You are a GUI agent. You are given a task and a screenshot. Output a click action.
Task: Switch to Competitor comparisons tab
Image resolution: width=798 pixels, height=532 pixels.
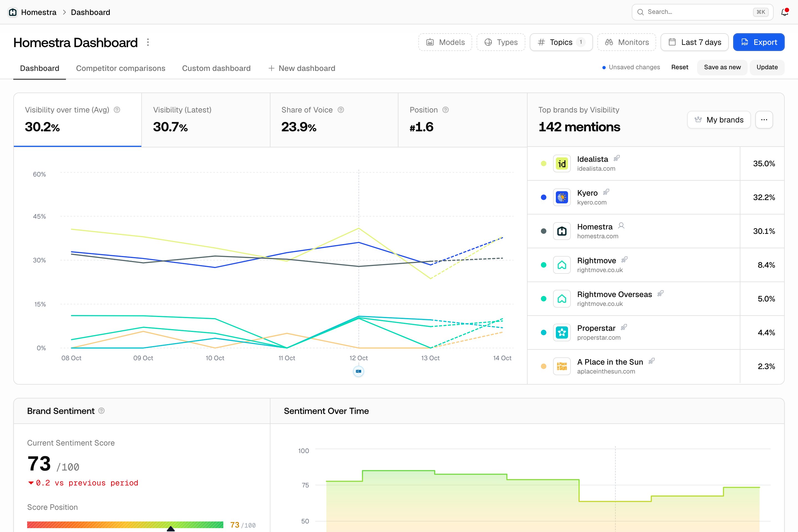[x=121, y=68]
